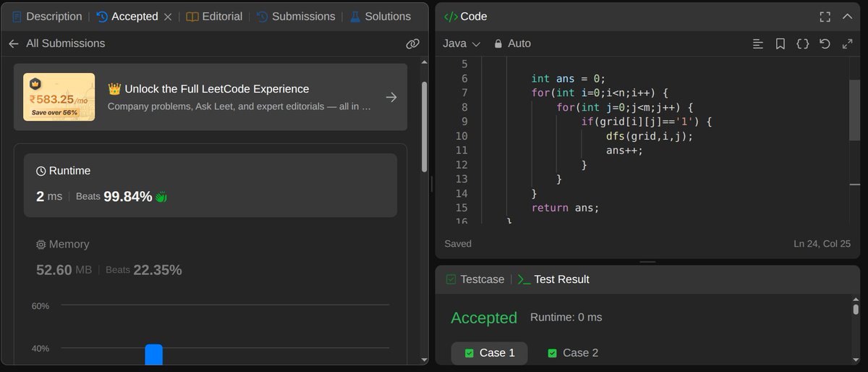Reset code to default with undo icon

coord(825,44)
